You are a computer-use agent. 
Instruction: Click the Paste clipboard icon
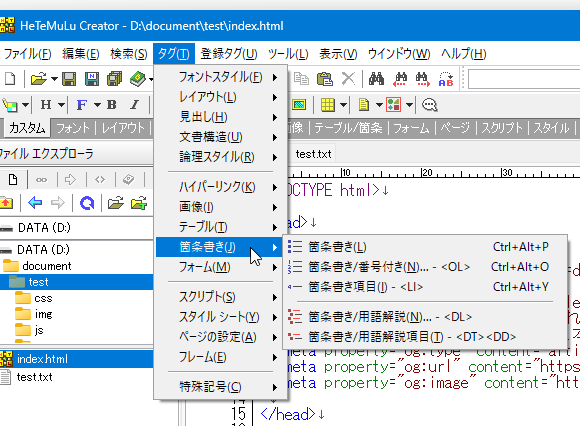click(x=325, y=79)
